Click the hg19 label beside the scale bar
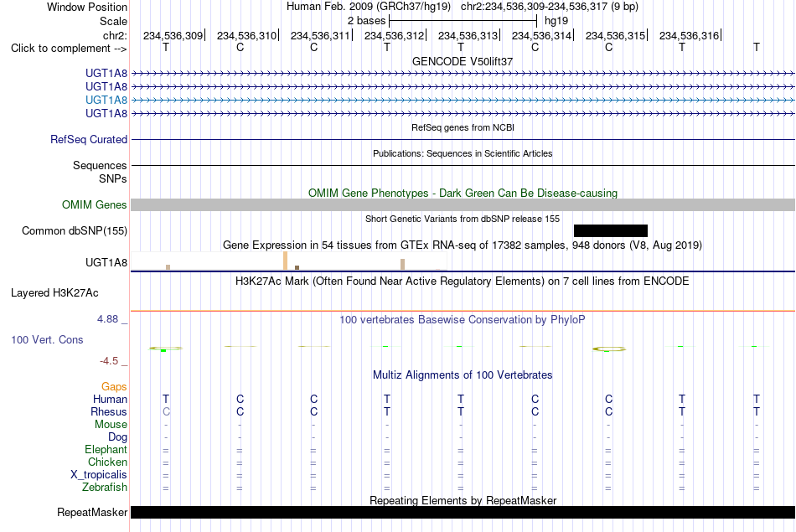The height and width of the screenshot is (532, 796). 556,21
